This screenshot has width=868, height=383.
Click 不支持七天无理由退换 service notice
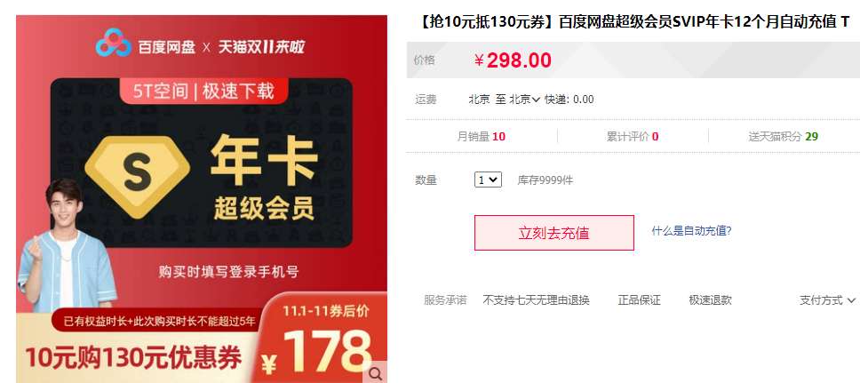[x=536, y=300]
